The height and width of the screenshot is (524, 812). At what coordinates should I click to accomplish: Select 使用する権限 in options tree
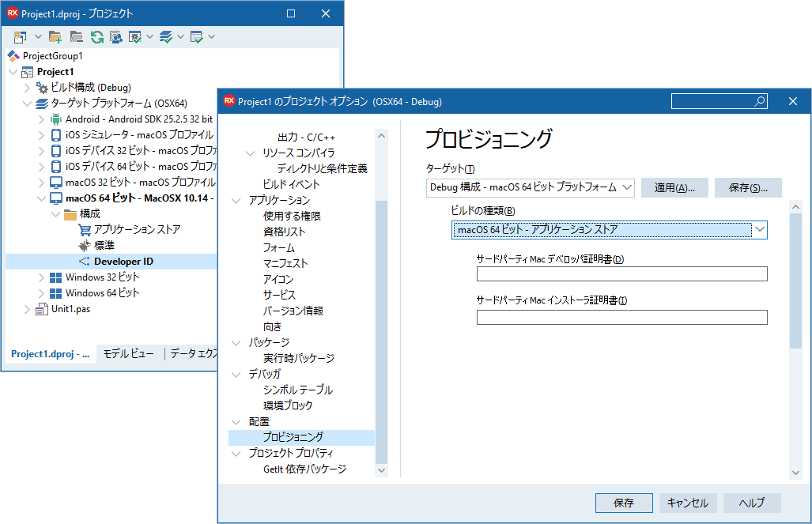pyautogui.click(x=292, y=216)
